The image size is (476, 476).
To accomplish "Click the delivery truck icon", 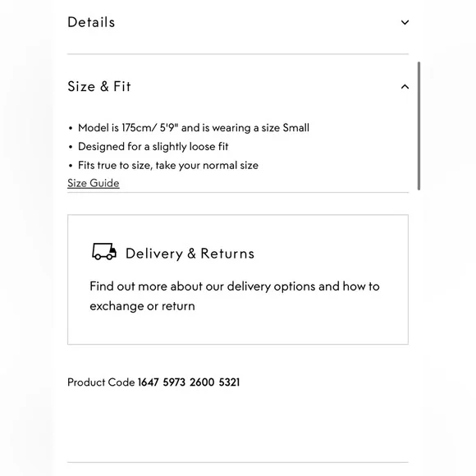I will (104, 251).
